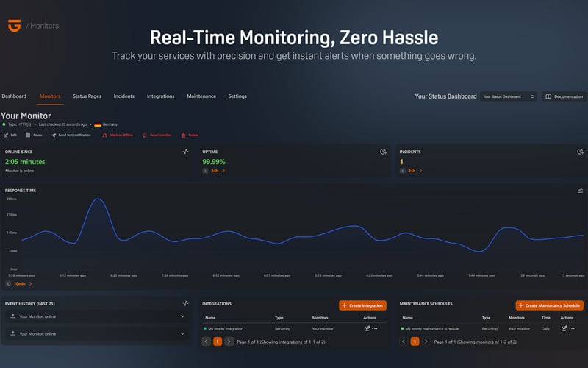Click the red icon beside Mark as Offline
The height and width of the screenshot is (368, 588).
(104, 135)
